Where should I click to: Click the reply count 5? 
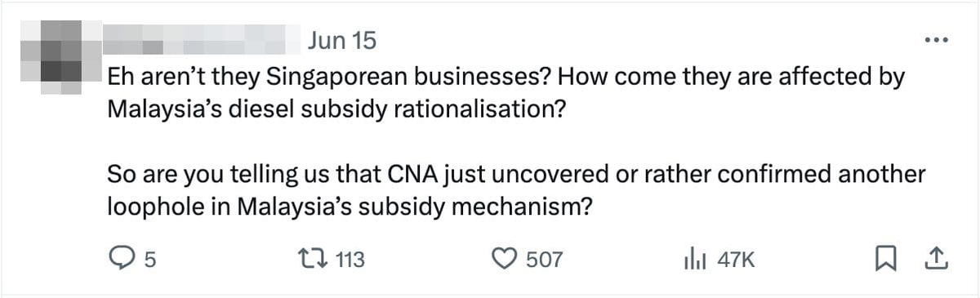click(x=149, y=260)
